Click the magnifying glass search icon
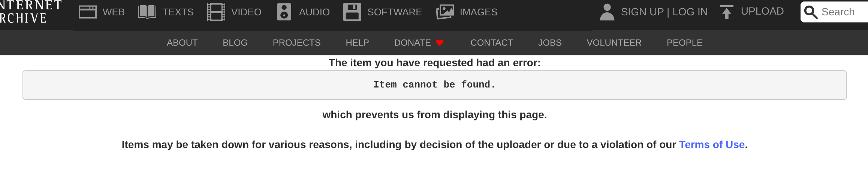Image resolution: width=868 pixels, height=172 pixels. tap(811, 12)
